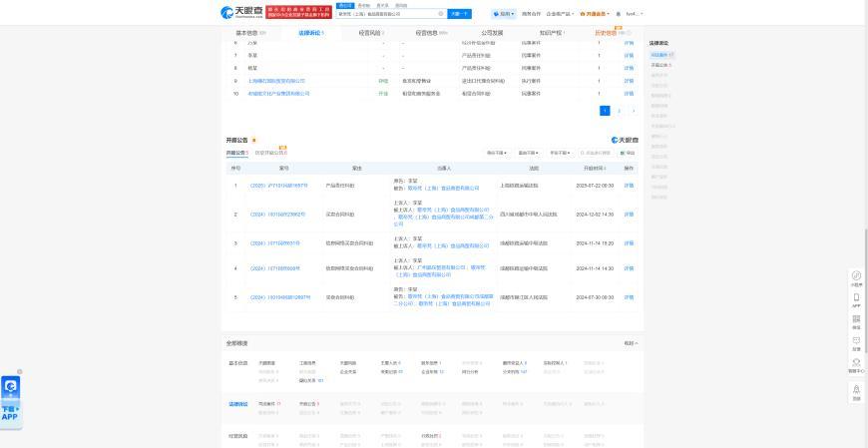This screenshot has height=448, width=868.
Task: Select the 法律诉讼 main tab
Action: 311,33
